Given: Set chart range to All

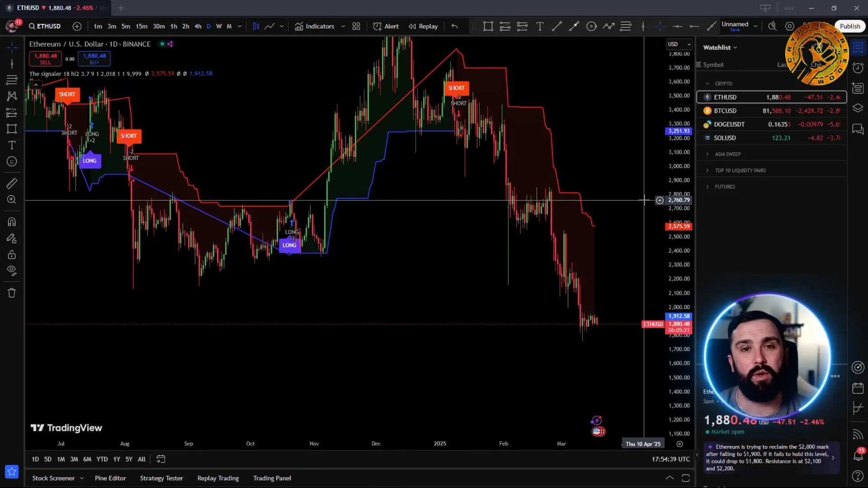Looking at the screenshot, I should [142, 459].
